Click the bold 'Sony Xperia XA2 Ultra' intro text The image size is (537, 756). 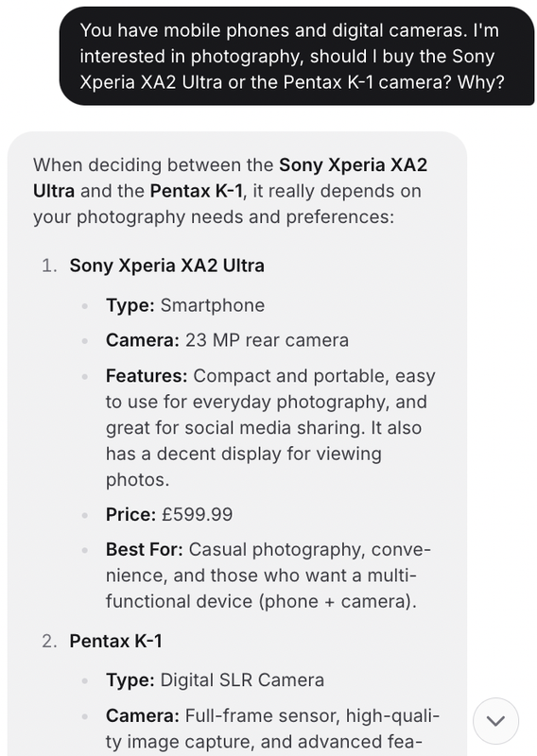(230, 178)
